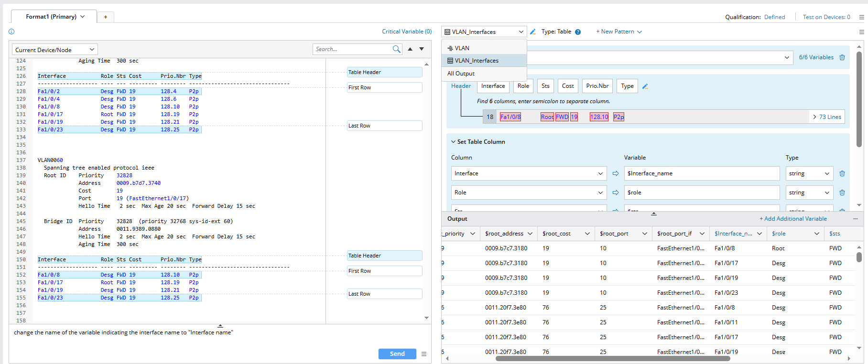Click the info icon left of Critical Variable

[11, 32]
